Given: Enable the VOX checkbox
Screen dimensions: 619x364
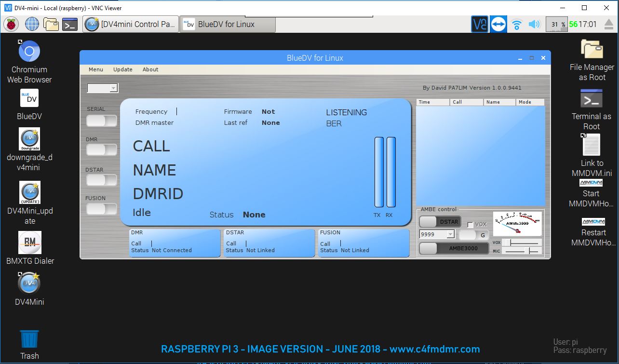Looking at the screenshot, I should point(471,225).
